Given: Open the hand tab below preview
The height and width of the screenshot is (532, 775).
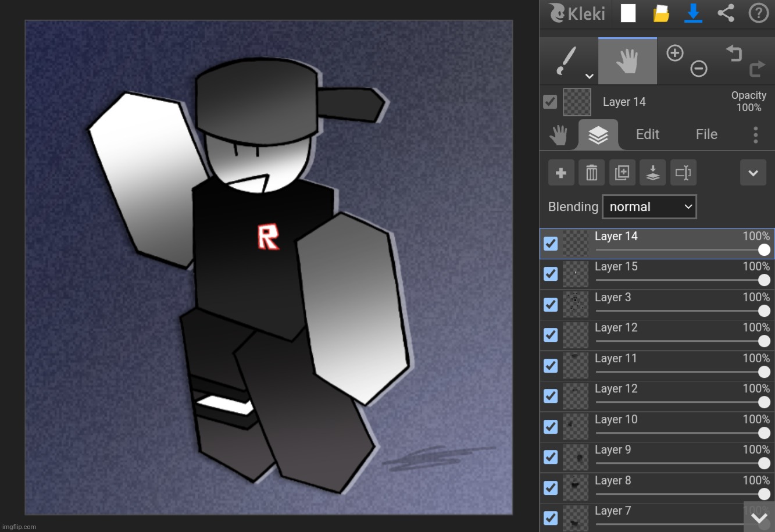Looking at the screenshot, I should pos(558,135).
